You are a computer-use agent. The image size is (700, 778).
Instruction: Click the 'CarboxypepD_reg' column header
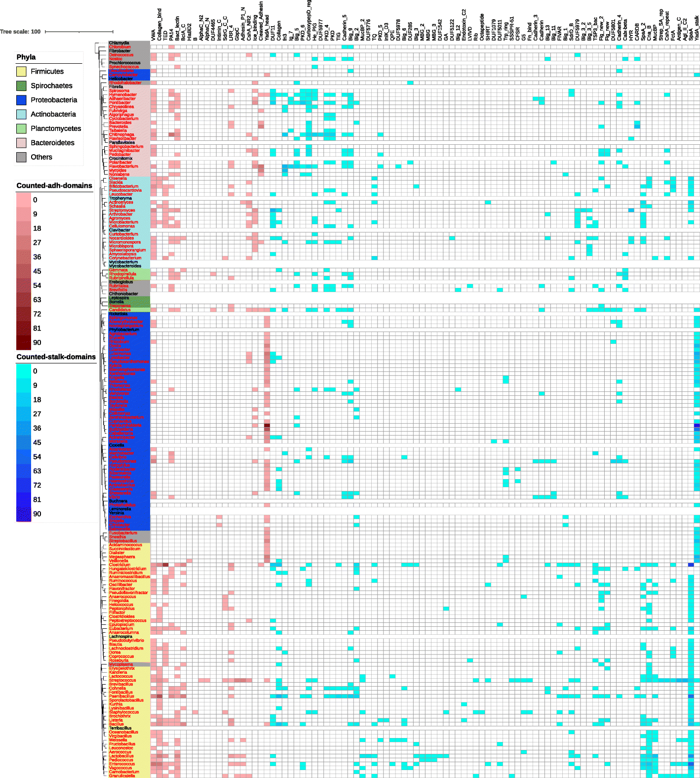(x=309, y=20)
